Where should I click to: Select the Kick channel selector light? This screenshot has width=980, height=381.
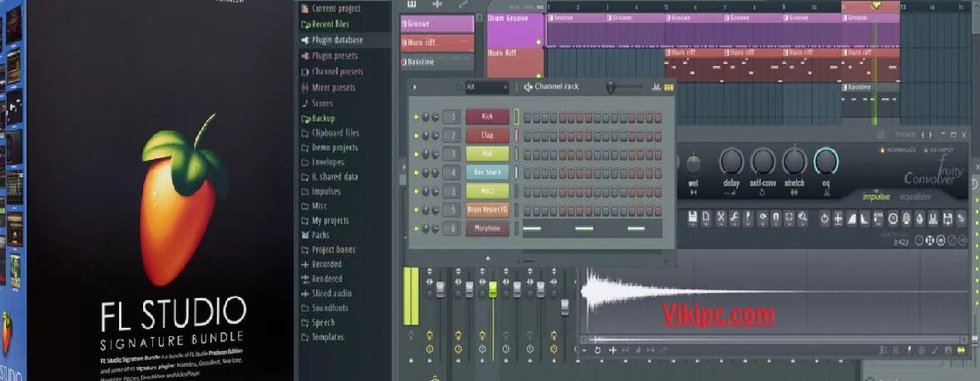click(517, 116)
